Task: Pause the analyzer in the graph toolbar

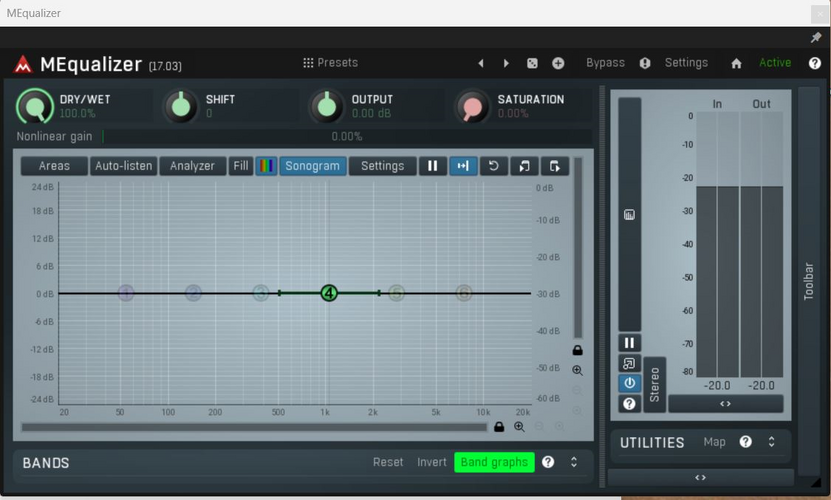Action: pos(432,166)
